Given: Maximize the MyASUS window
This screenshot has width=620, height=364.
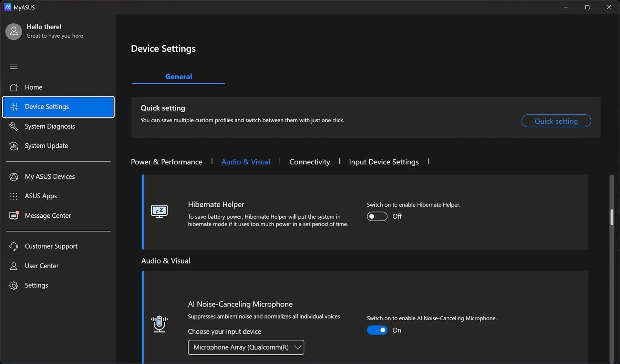Looking at the screenshot, I should tap(587, 7).
